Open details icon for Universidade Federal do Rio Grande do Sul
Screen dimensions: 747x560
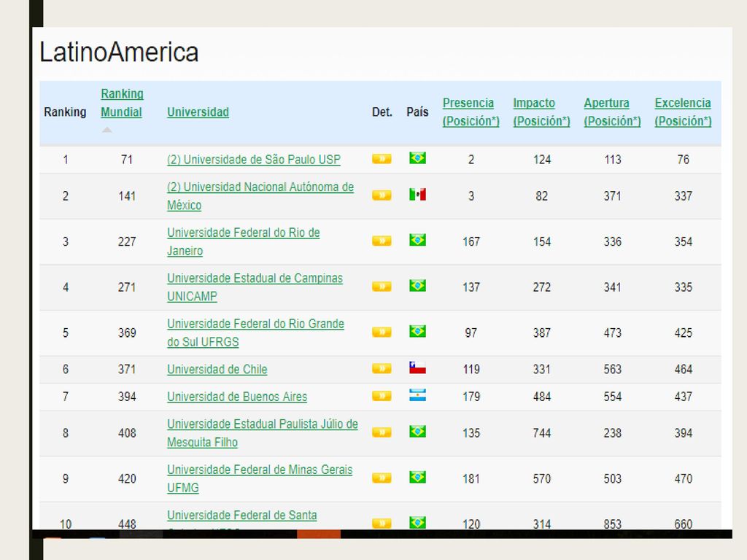(382, 332)
